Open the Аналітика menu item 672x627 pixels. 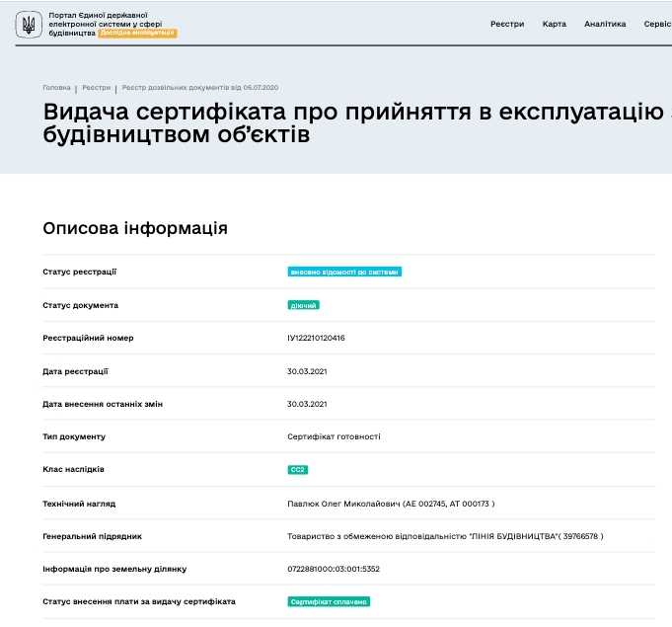[x=605, y=24]
